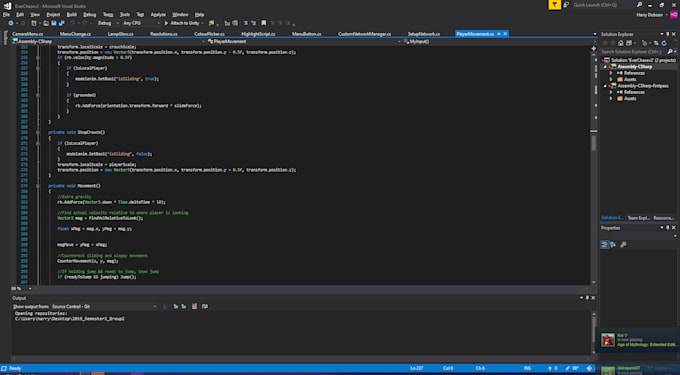This screenshot has width=680, height=375.
Task: Click the Save file icon
Action: click(x=54, y=23)
